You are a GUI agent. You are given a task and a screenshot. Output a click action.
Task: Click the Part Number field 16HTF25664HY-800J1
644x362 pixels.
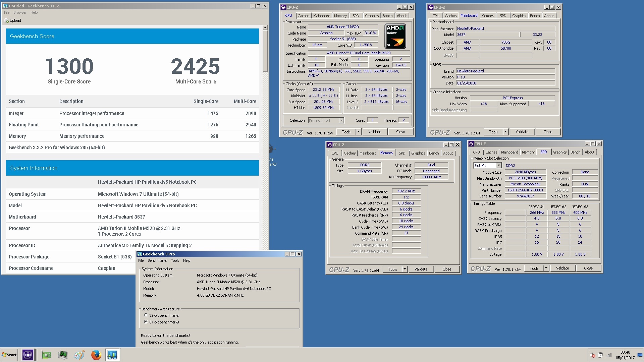click(525, 190)
